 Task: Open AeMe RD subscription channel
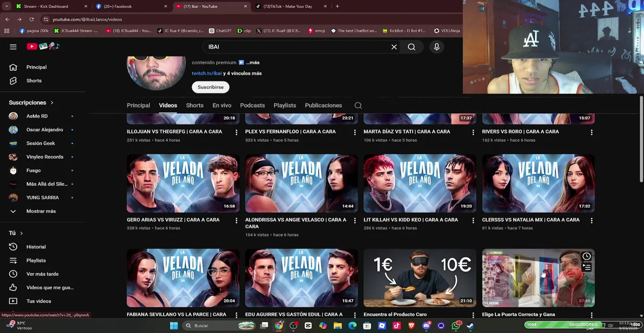(37, 116)
